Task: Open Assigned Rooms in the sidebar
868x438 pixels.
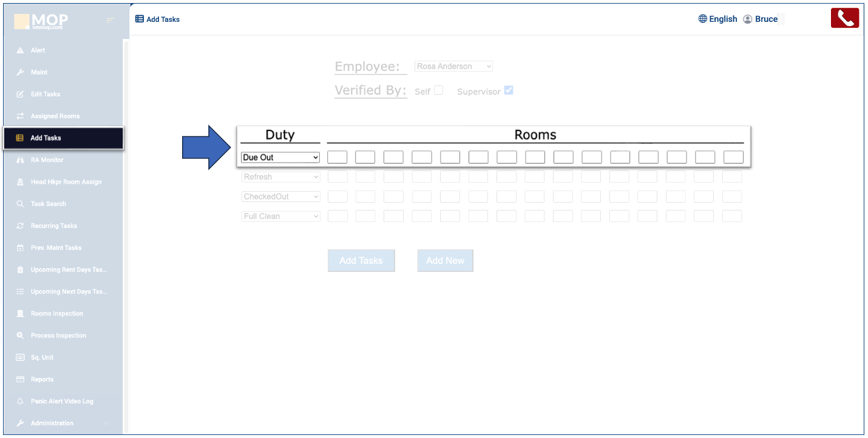Action: (x=55, y=116)
